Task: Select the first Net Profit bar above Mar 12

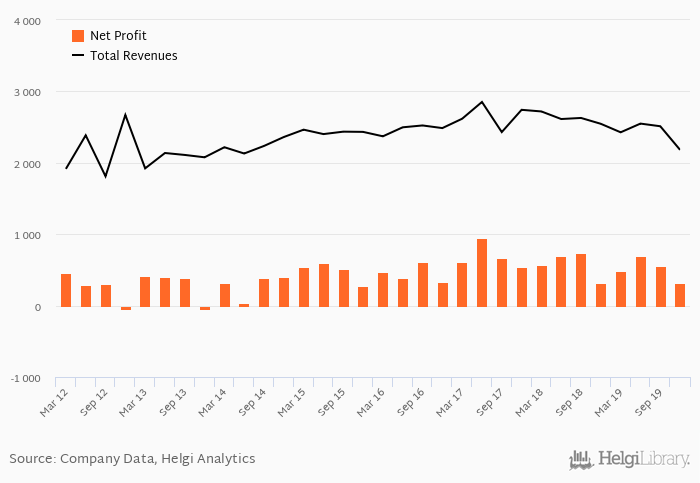Action: coord(66,290)
